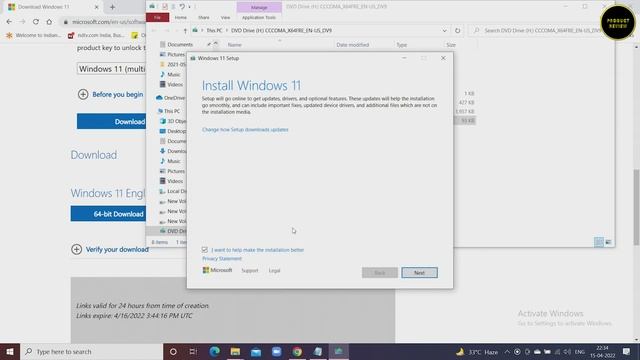Open a new browser tab
Image resolution: width=640 pixels, height=360 pixels.
coord(112,7)
